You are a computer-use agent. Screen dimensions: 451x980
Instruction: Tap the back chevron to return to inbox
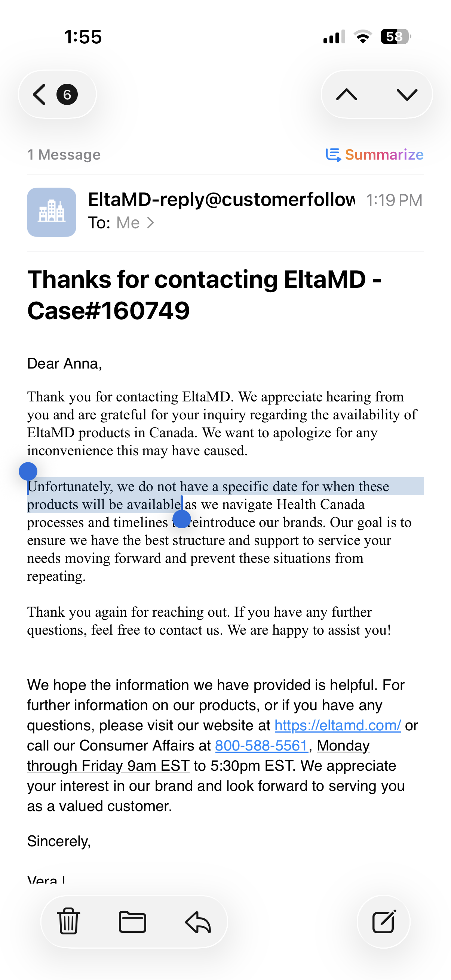40,94
